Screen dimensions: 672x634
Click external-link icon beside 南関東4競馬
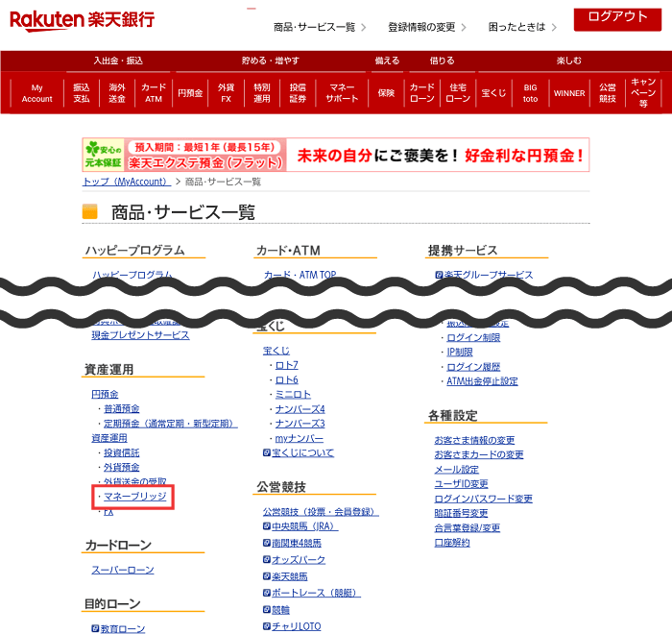pyautogui.click(x=267, y=543)
